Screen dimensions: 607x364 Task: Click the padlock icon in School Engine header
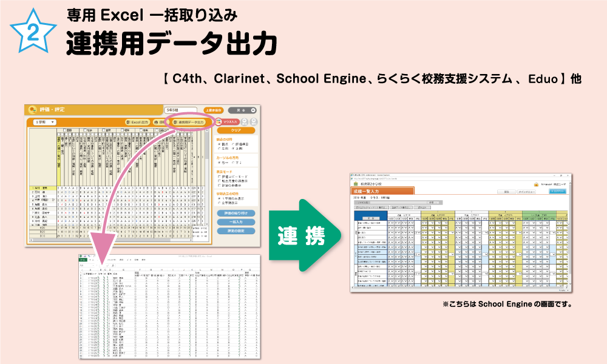point(536,184)
